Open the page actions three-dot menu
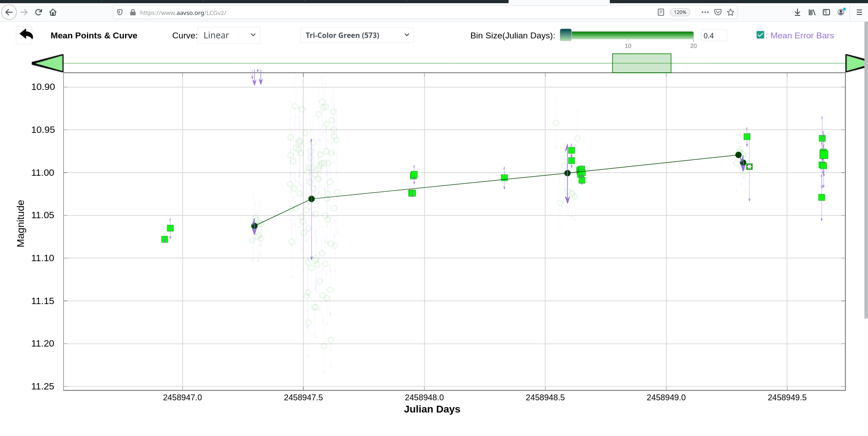 click(x=705, y=12)
